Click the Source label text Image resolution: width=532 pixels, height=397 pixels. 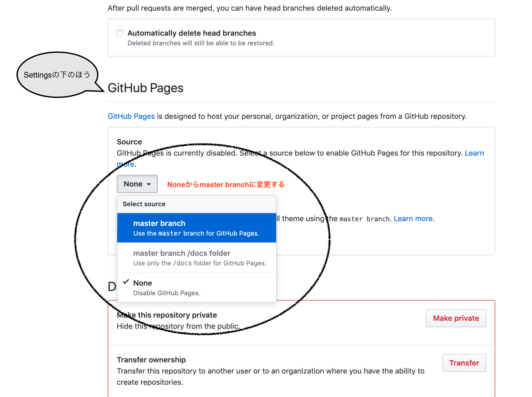(x=129, y=142)
